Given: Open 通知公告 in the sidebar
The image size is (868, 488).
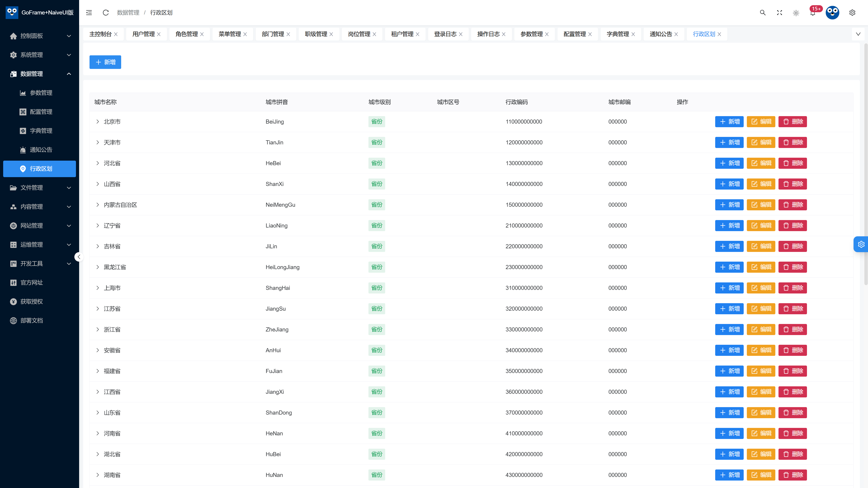Looking at the screenshot, I should click(x=39, y=150).
